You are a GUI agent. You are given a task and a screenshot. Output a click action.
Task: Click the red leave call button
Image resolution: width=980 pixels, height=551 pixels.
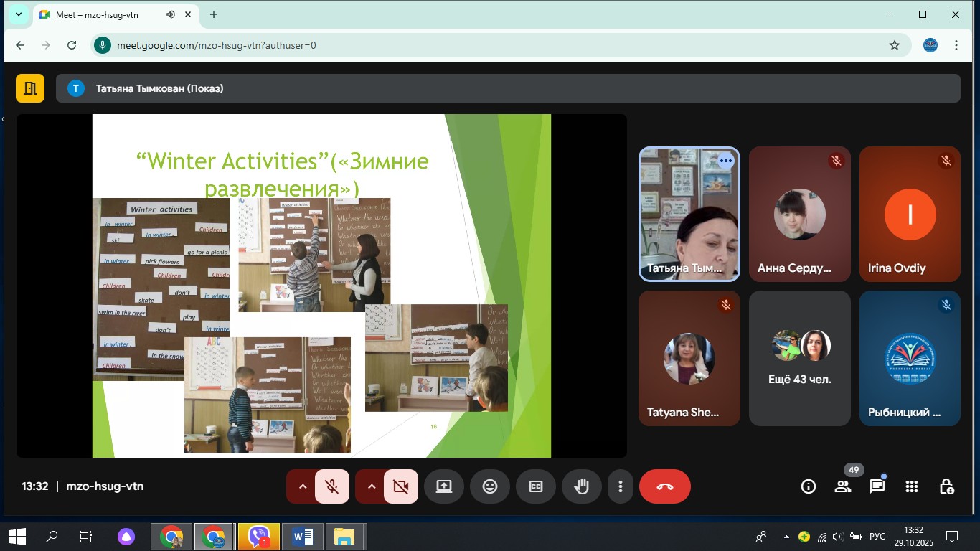[x=664, y=486]
